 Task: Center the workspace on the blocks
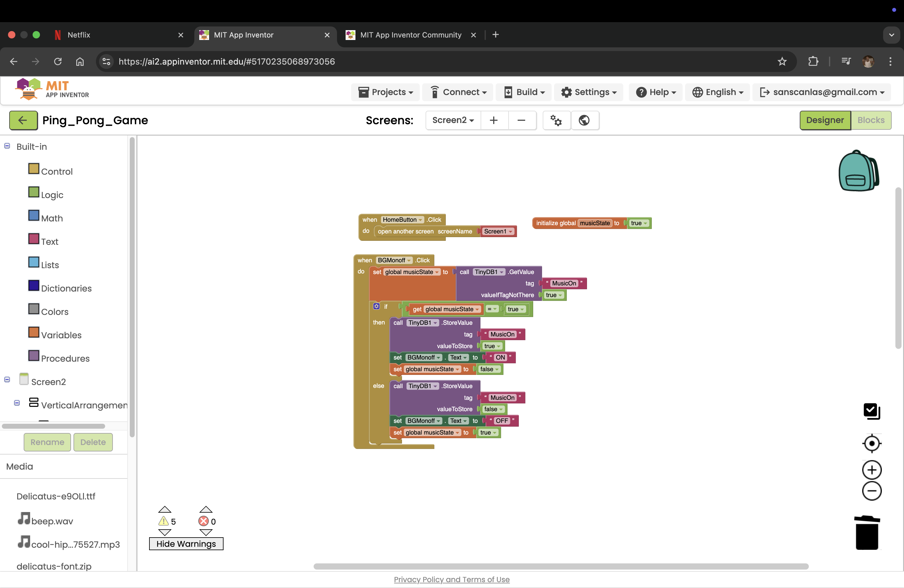[x=871, y=443]
